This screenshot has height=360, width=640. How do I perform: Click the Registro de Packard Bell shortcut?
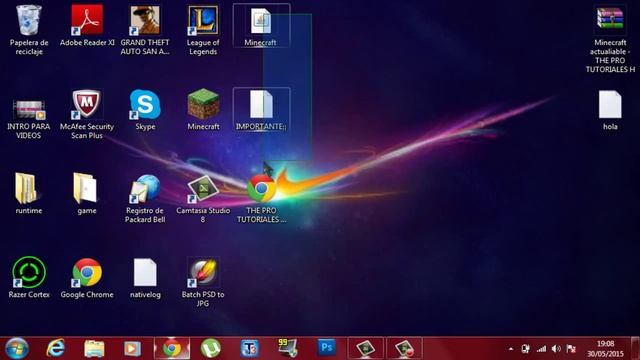click(145, 189)
